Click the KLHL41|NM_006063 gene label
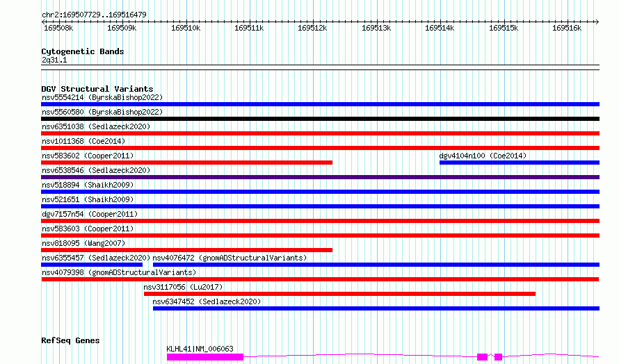The width and height of the screenshot is (619, 364). [x=200, y=349]
